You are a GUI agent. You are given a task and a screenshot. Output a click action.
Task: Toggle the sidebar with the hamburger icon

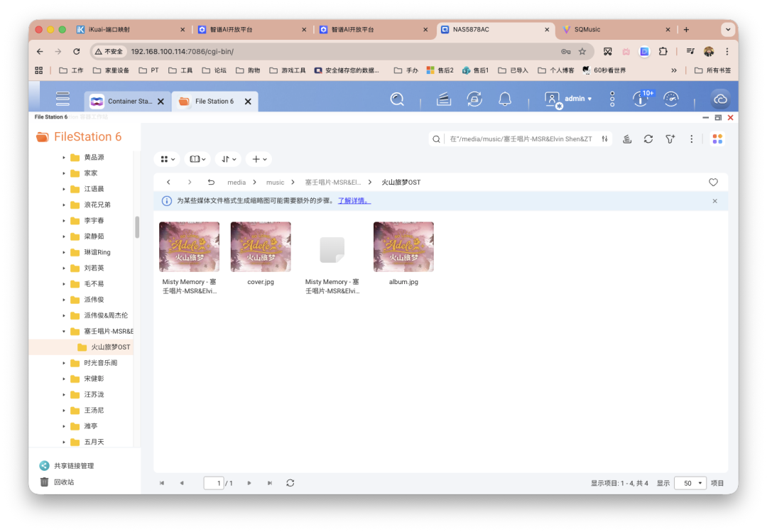tap(62, 99)
